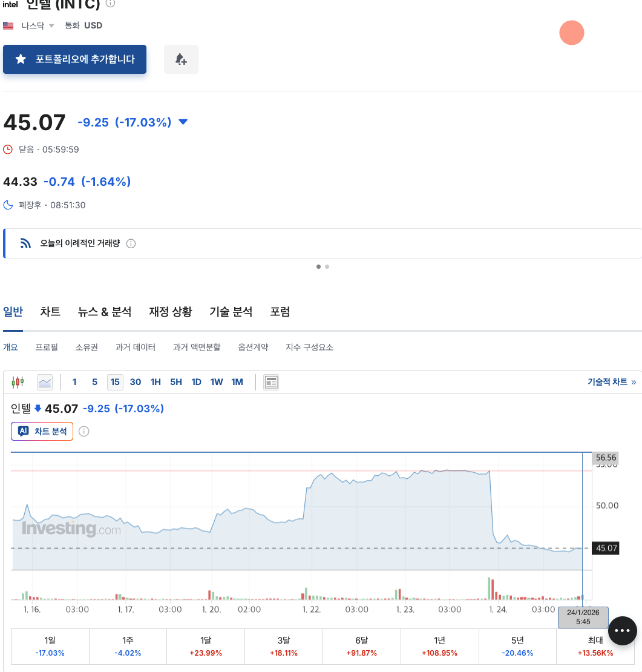Select the 1H chart interval
Viewport: 642px width, 672px height.
[x=156, y=382]
